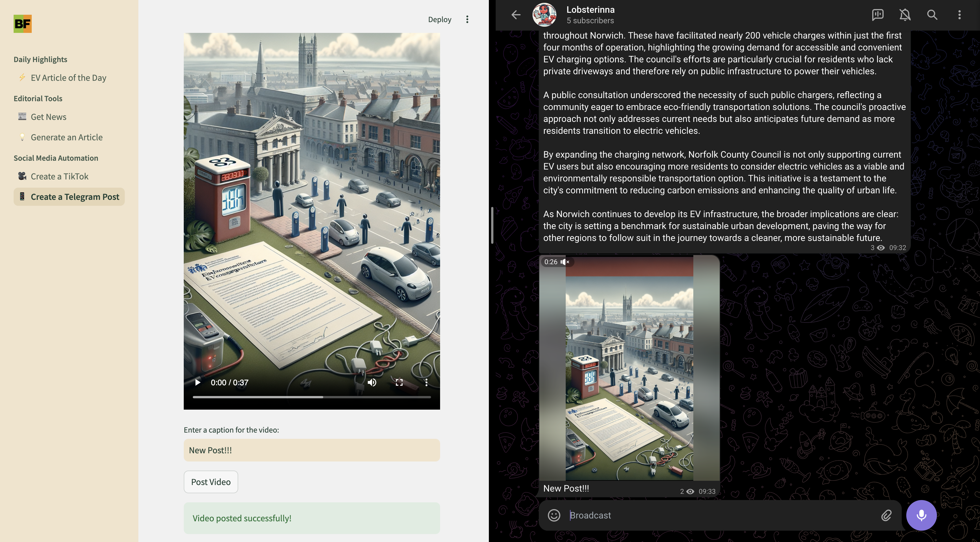Mute the video player volume
980x542 pixels.
pos(372,382)
